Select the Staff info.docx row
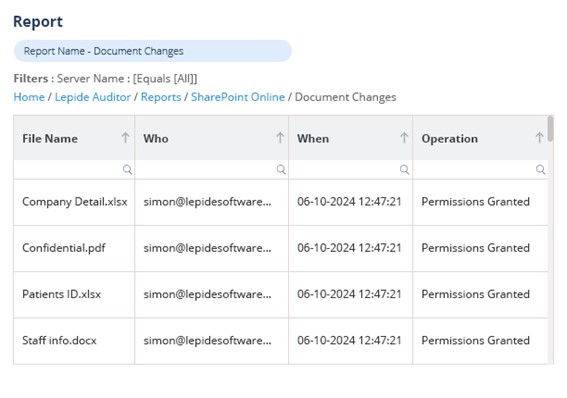 [281, 341]
